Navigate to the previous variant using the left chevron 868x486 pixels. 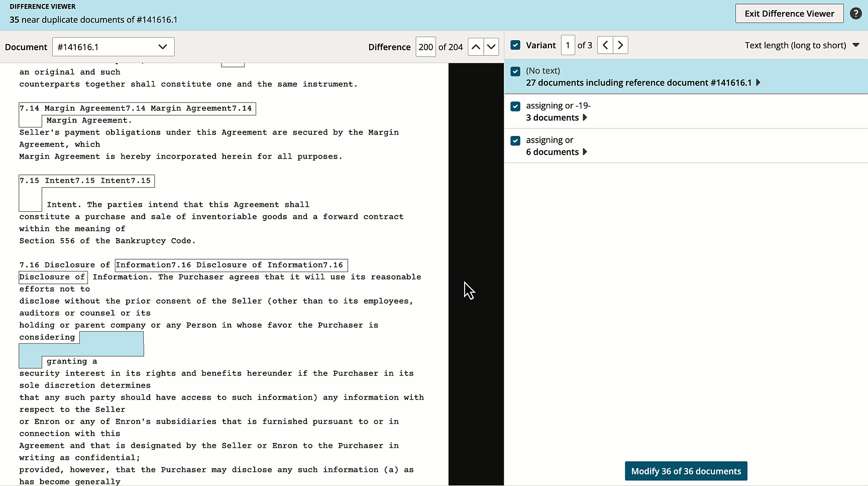(605, 45)
